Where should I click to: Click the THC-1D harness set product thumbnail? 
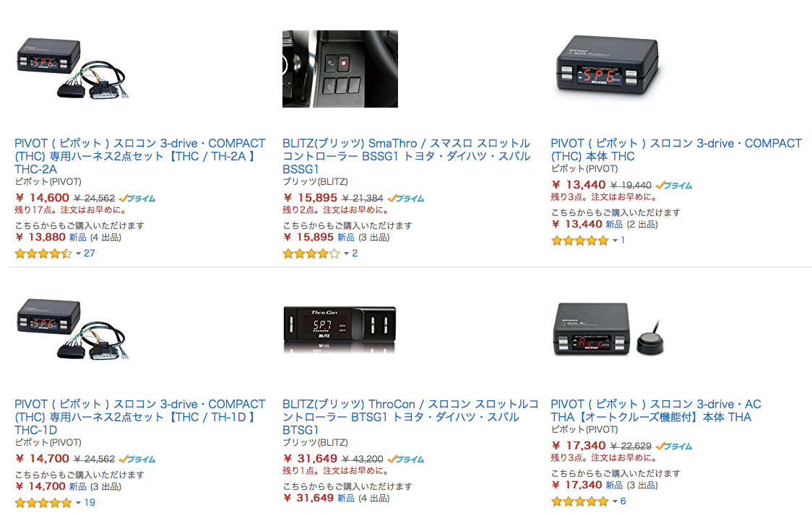72,329
